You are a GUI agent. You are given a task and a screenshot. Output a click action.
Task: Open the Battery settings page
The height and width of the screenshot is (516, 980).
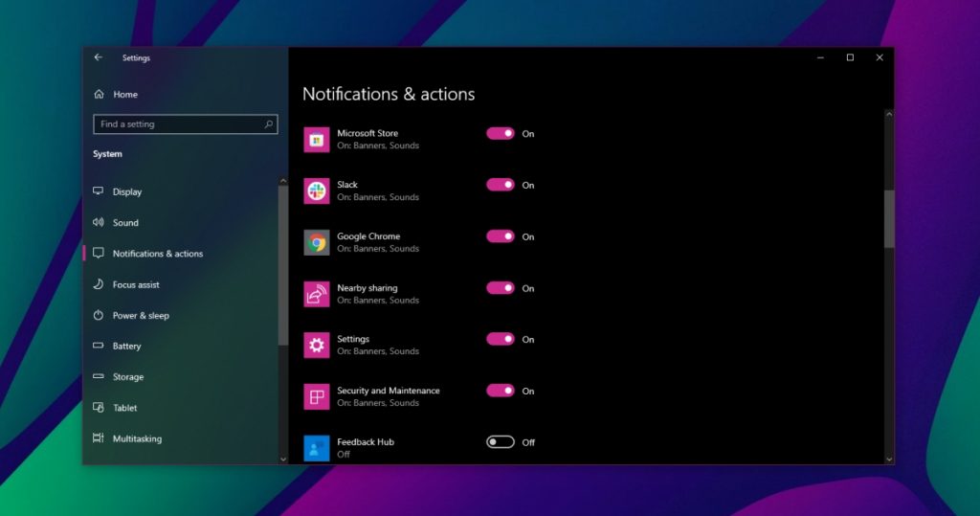pos(126,346)
